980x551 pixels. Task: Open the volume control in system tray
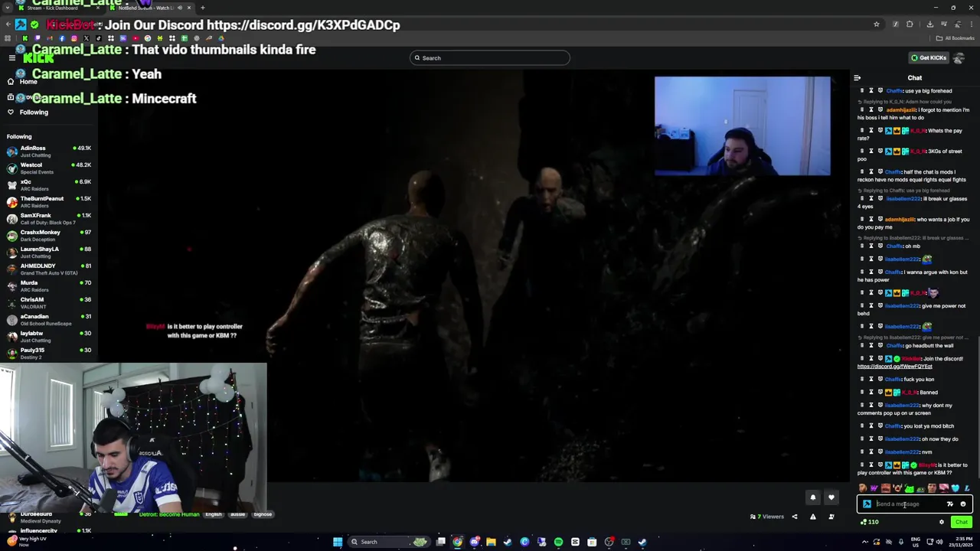939,542
